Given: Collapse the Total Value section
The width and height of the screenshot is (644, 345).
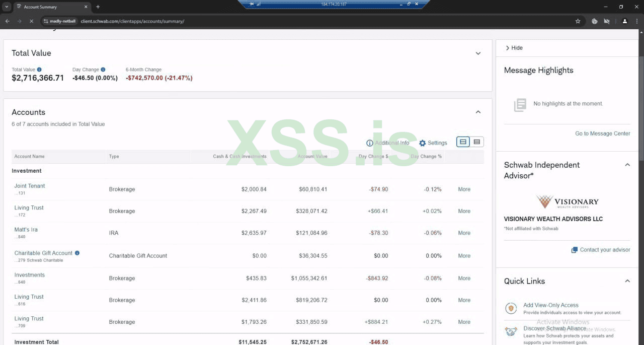Looking at the screenshot, I should coord(478,53).
